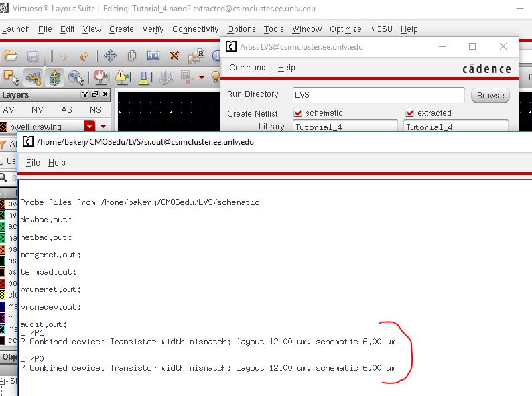This screenshot has width=532, height=396.
Task: Click the Repeat copy icon with R
Action: pyautogui.click(x=196, y=56)
